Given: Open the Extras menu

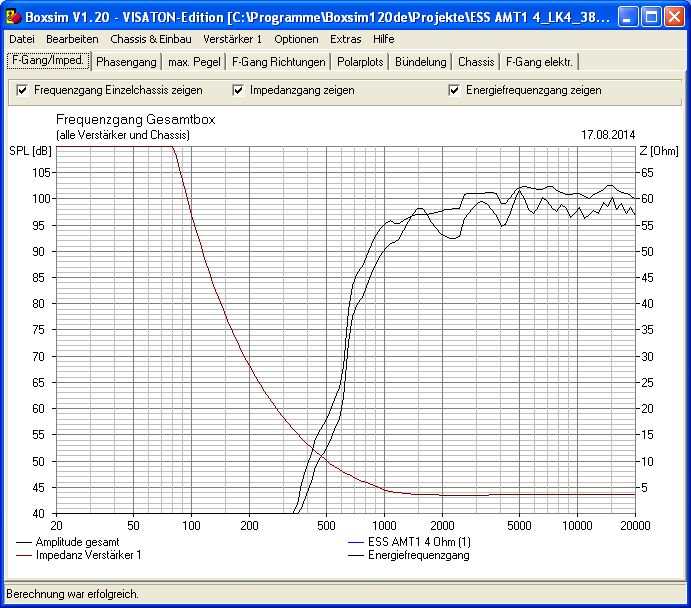Looking at the screenshot, I should 346,39.
